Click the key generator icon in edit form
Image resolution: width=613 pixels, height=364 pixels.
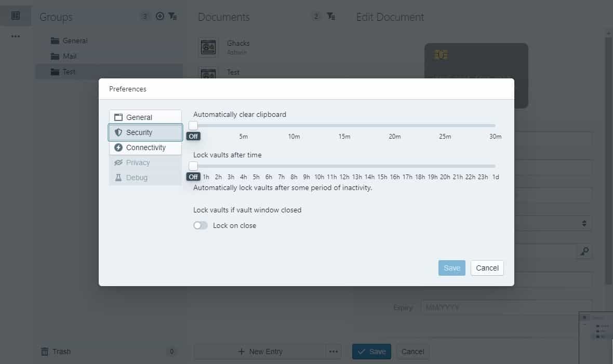(584, 251)
